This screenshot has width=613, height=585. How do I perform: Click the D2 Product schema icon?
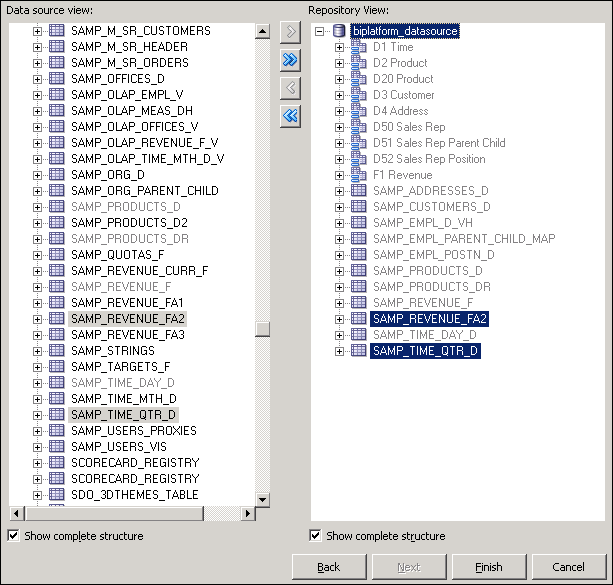pos(358,63)
